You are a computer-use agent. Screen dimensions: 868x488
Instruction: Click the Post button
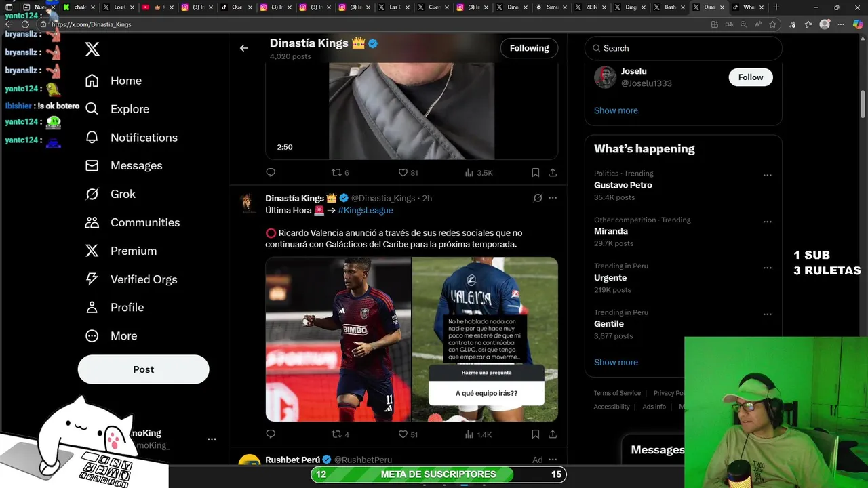coord(143,369)
